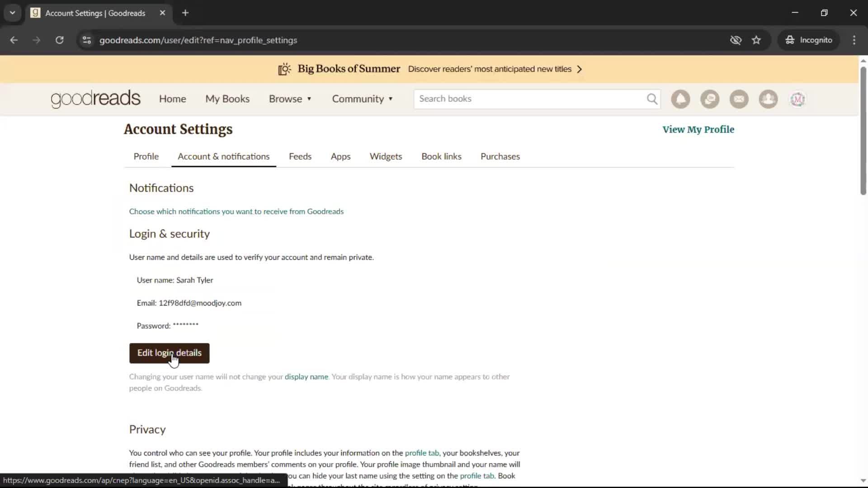
Task: Click the Incognito indicator
Action: (809, 40)
